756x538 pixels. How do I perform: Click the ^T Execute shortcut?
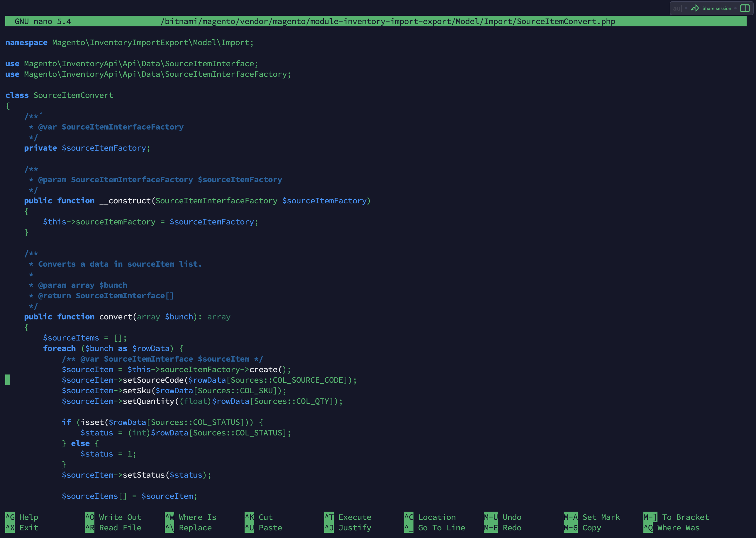(329, 517)
